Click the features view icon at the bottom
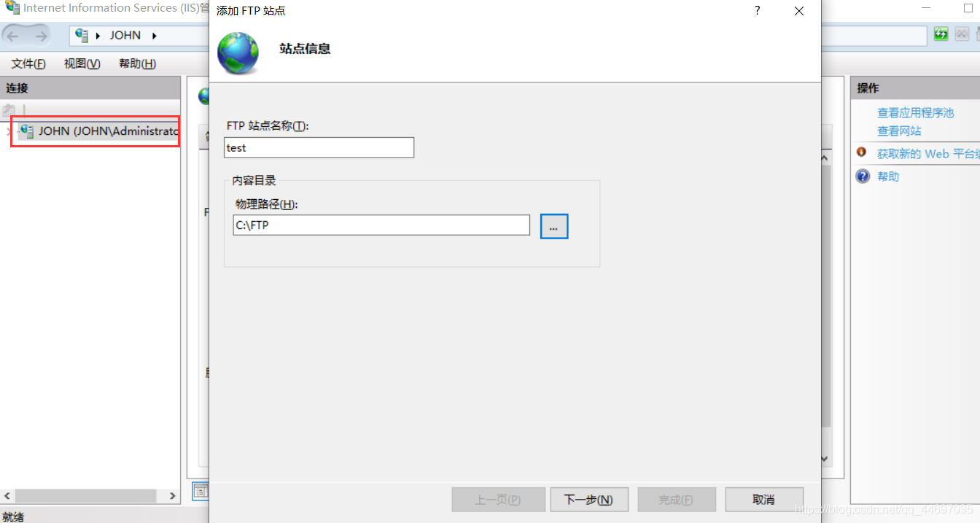 (201, 492)
